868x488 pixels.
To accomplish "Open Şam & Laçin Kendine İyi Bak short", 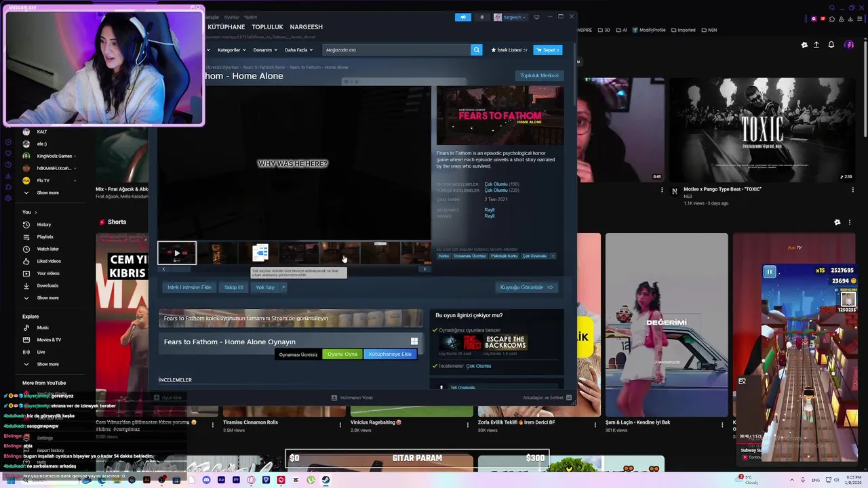I will [667, 325].
